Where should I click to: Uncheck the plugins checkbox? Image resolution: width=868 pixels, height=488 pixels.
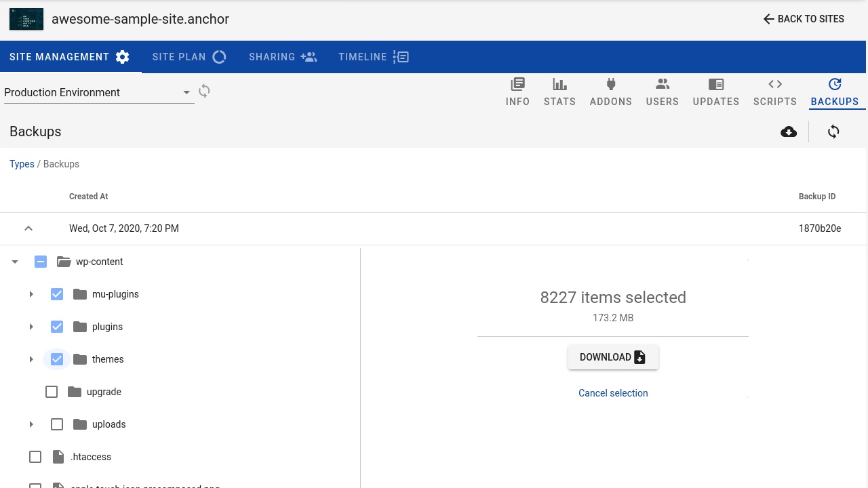57,327
